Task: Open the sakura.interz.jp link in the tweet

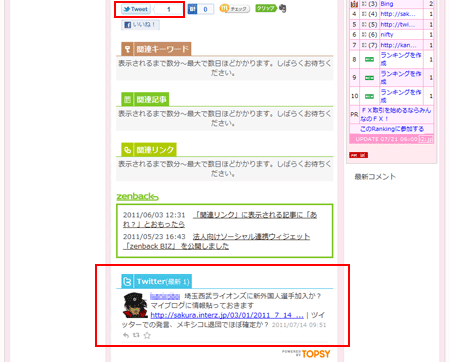Action: point(227,315)
